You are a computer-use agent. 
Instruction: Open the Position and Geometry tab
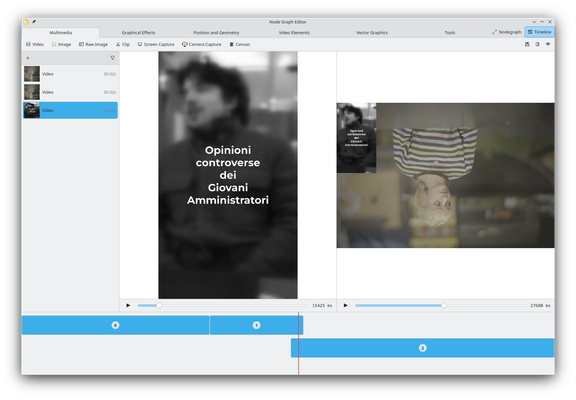[x=216, y=33]
